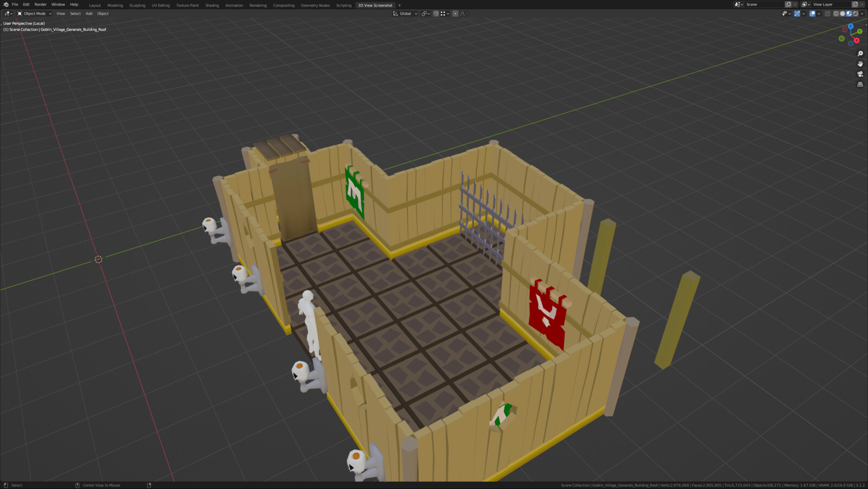This screenshot has width=868, height=489.
Task: Open the editor type selector dropdown
Action: point(8,14)
